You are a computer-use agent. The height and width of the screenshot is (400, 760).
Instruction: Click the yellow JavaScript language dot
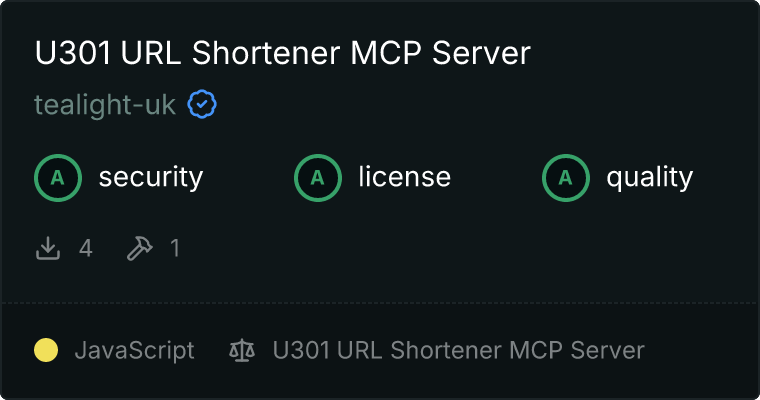coord(46,350)
